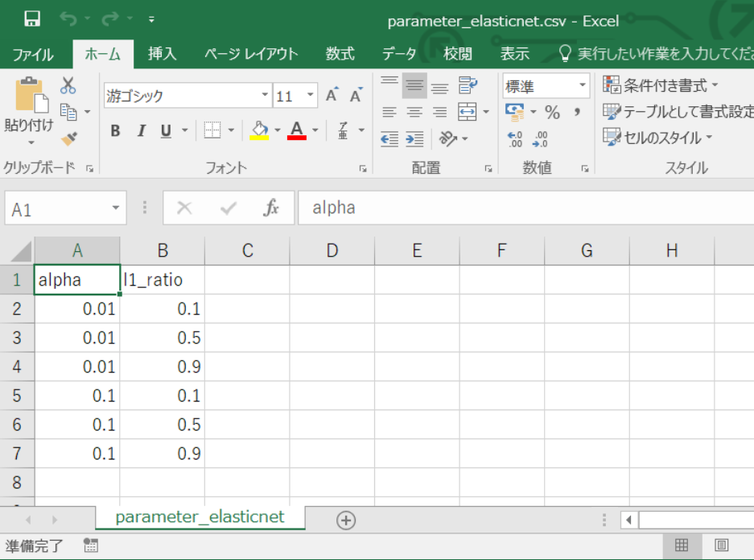
Task: Open the 表示 tab
Action: tap(514, 53)
